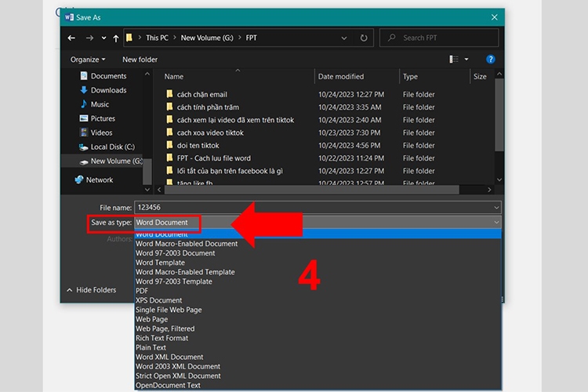Select Documents in the sidebar
The image size is (588, 392).
click(103, 76)
